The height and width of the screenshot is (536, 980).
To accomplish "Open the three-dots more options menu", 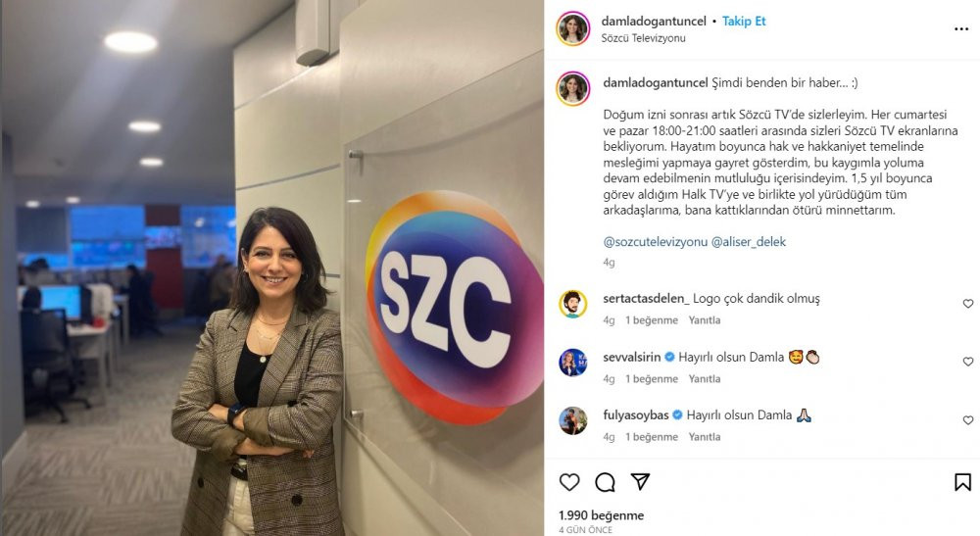I will (x=961, y=28).
